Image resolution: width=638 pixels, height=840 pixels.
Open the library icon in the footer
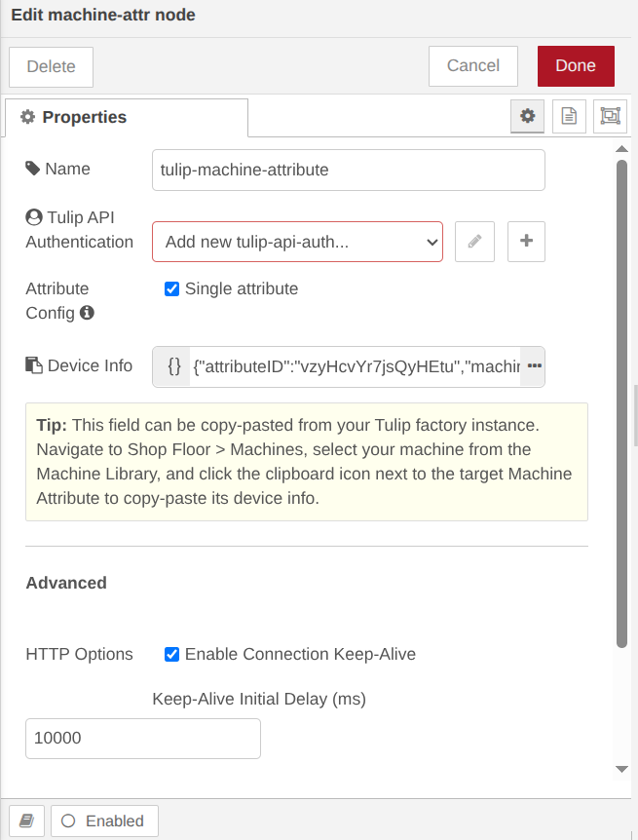25,821
